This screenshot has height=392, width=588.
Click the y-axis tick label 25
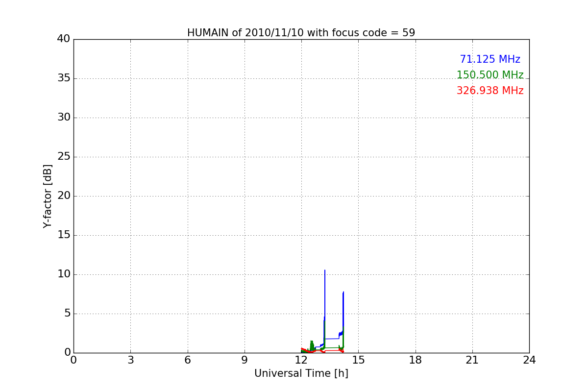64,157
